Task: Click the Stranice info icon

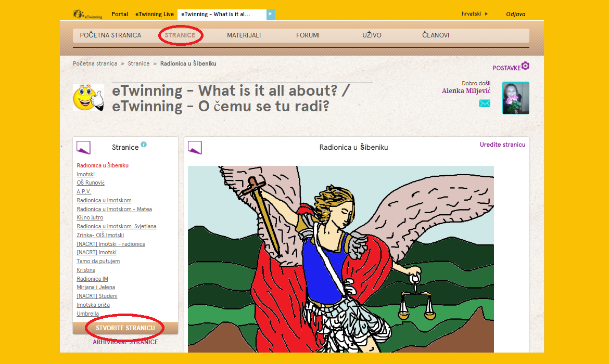Action: 144,145
